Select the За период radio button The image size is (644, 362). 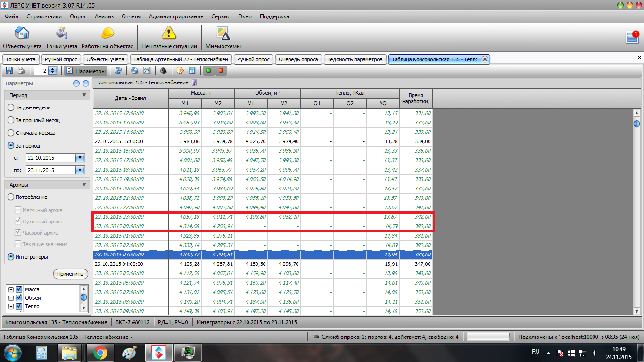coord(11,146)
